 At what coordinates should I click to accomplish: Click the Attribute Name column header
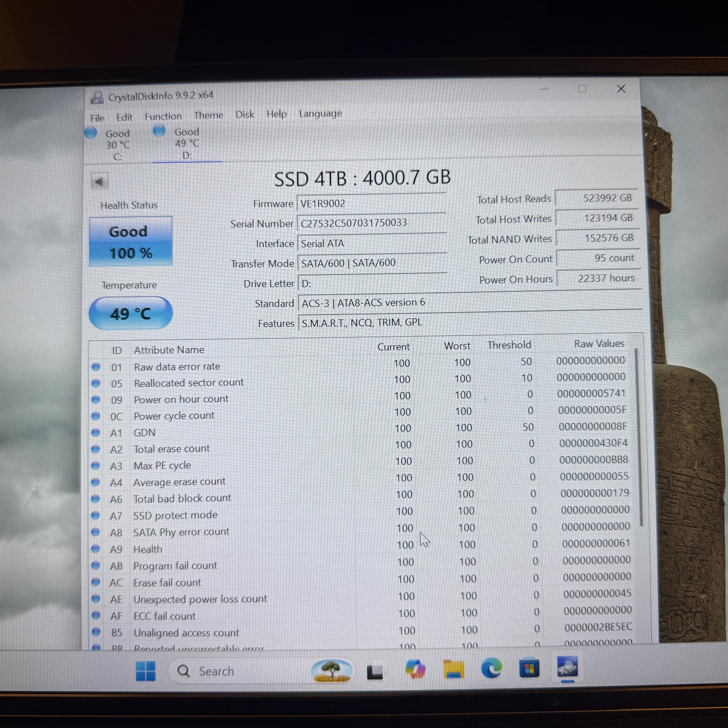(x=169, y=350)
